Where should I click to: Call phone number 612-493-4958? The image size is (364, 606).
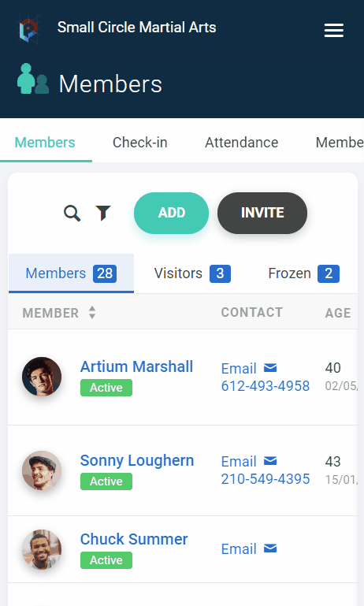click(266, 385)
